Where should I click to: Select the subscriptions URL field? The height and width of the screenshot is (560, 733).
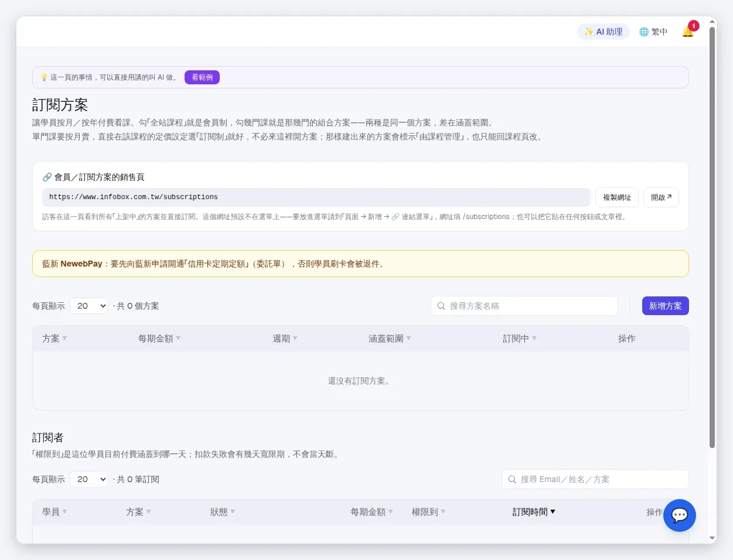(316, 197)
